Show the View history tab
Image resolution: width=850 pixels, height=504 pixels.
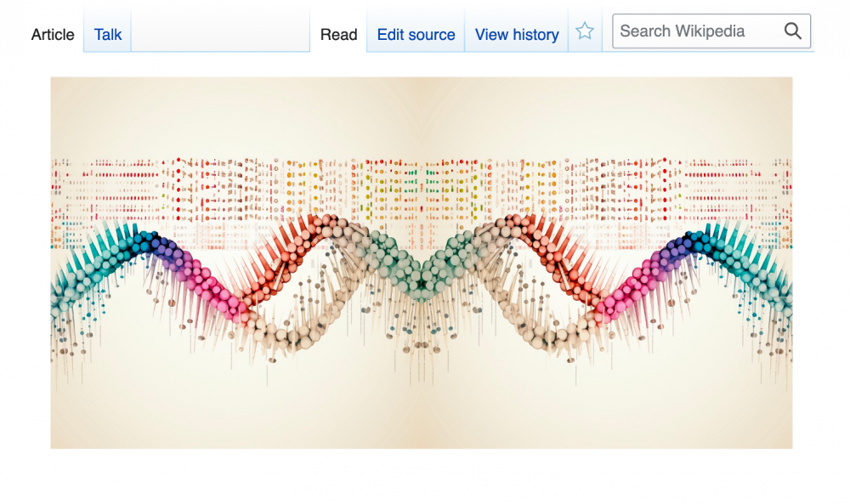pos(517,34)
